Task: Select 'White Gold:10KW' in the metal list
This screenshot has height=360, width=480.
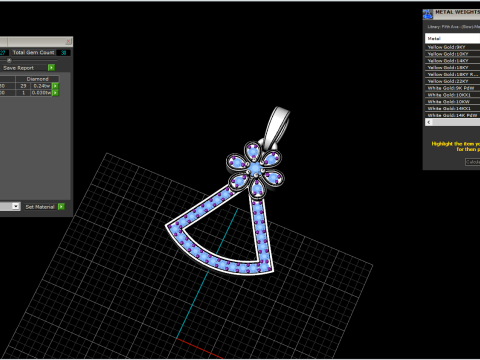Action: click(452, 101)
